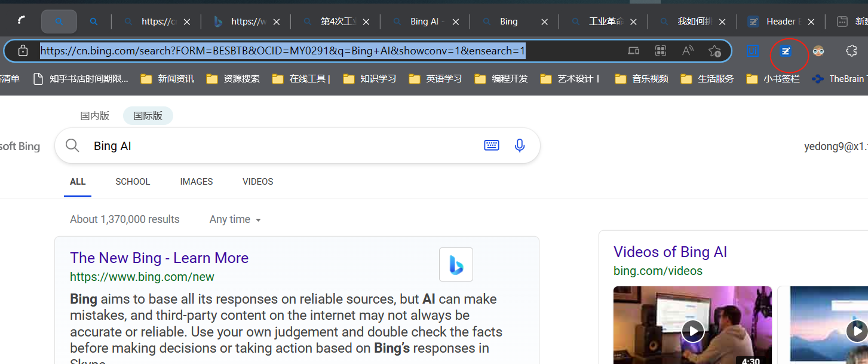
Task: Click the site lock icon in address bar
Action: (23, 51)
